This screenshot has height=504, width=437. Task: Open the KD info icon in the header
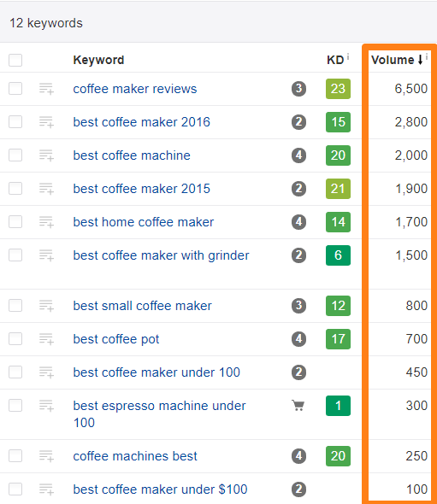tap(348, 56)
